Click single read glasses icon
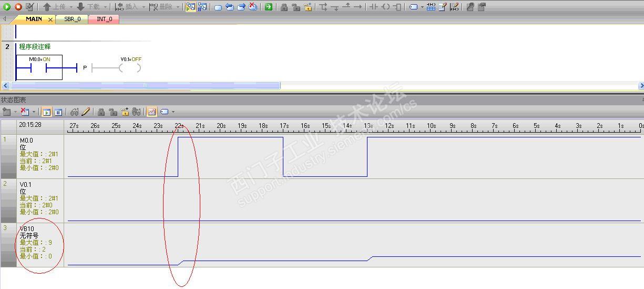This screenshot has height=289, width=644. tap(74, 112)
